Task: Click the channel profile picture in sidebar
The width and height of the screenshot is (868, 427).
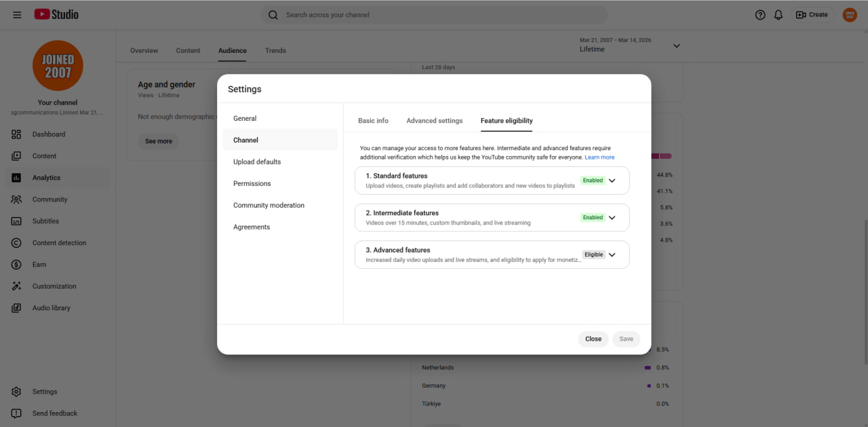Action: (58, 66)
